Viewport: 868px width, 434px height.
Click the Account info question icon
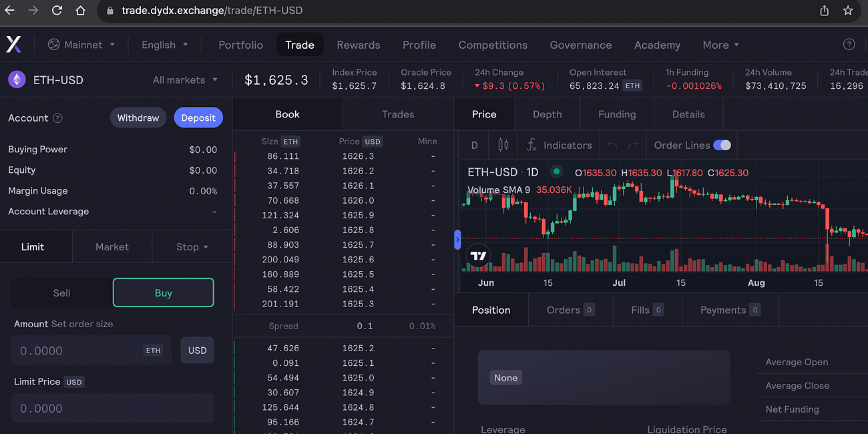coord(58,118)
